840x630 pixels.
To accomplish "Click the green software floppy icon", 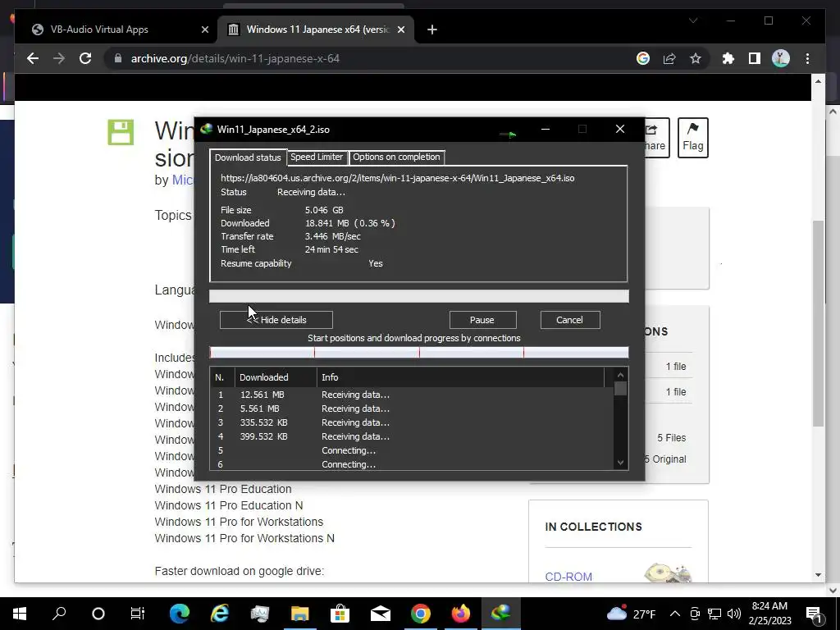I will (x=121, y=132).
